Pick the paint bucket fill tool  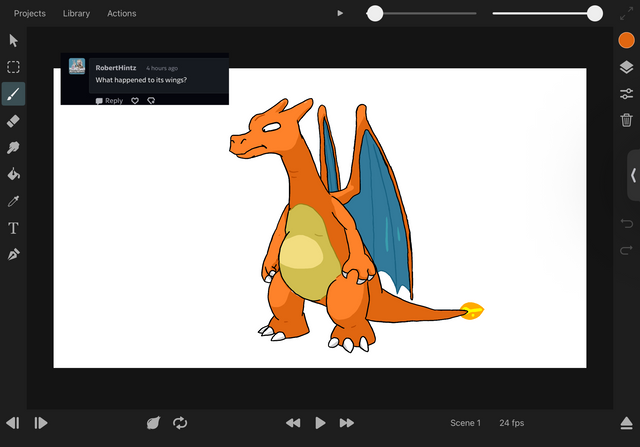[14, 175]
